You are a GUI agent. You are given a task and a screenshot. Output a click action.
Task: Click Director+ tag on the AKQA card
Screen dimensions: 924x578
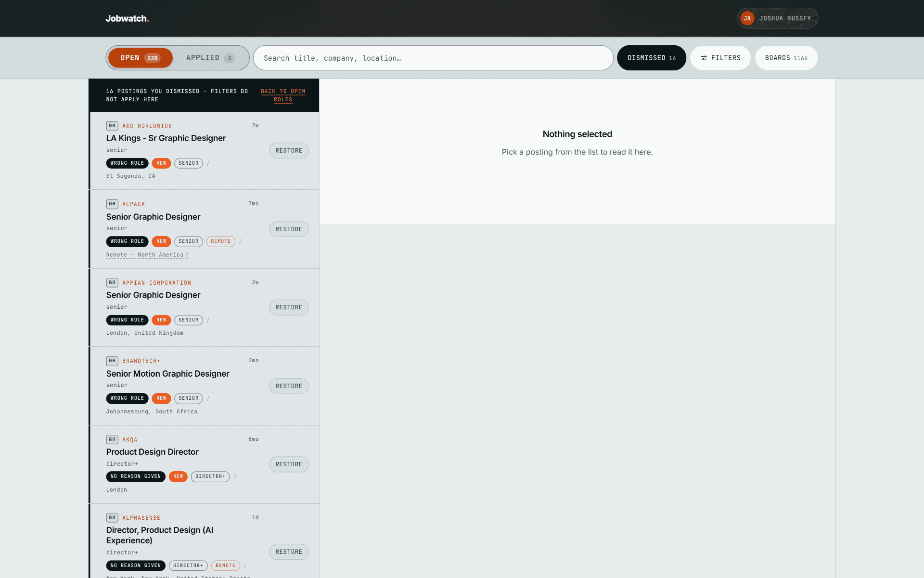click(210, 476)
